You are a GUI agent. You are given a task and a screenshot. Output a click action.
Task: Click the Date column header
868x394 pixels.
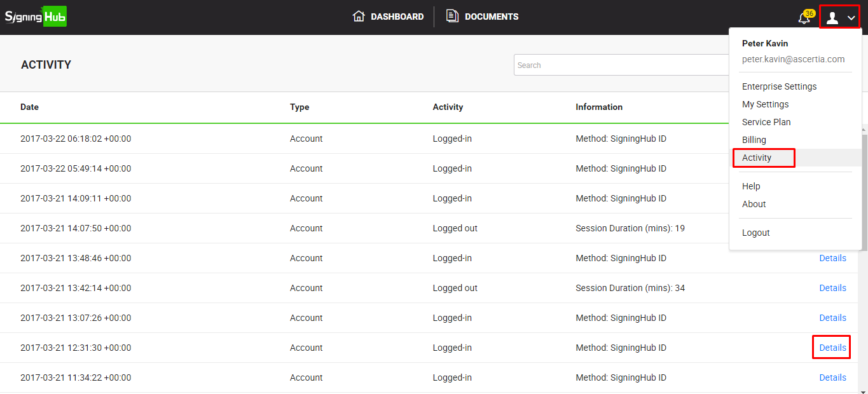click(29, 107)
